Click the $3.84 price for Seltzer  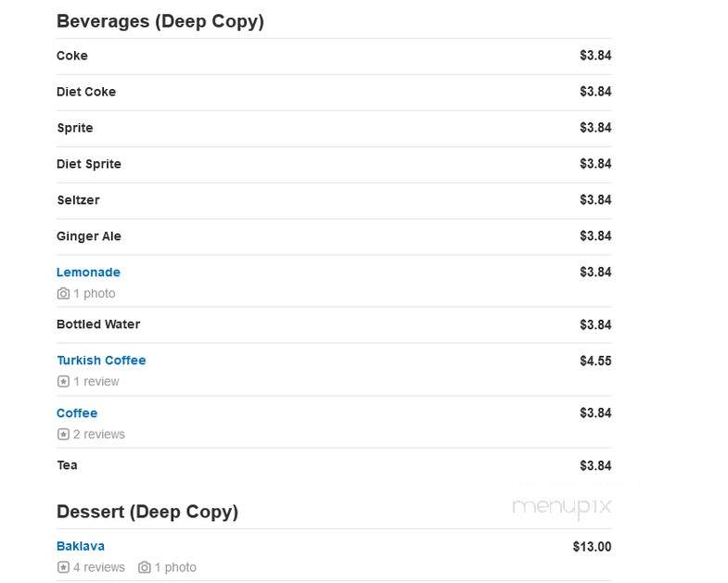595,200
